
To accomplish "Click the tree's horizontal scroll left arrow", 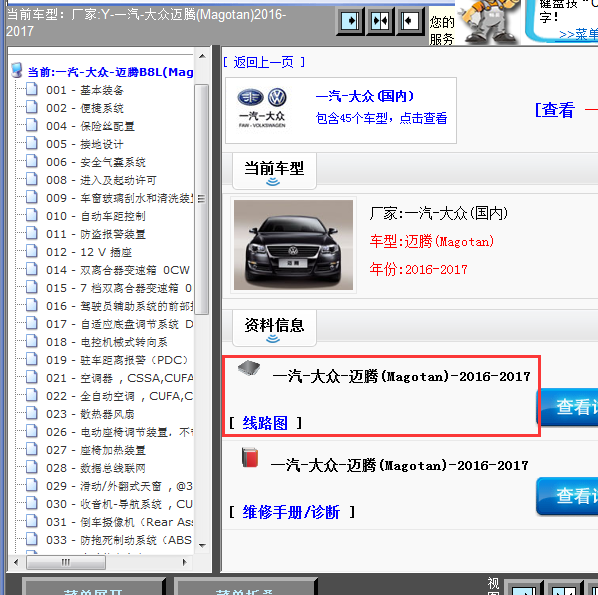I will coord(16,562).
